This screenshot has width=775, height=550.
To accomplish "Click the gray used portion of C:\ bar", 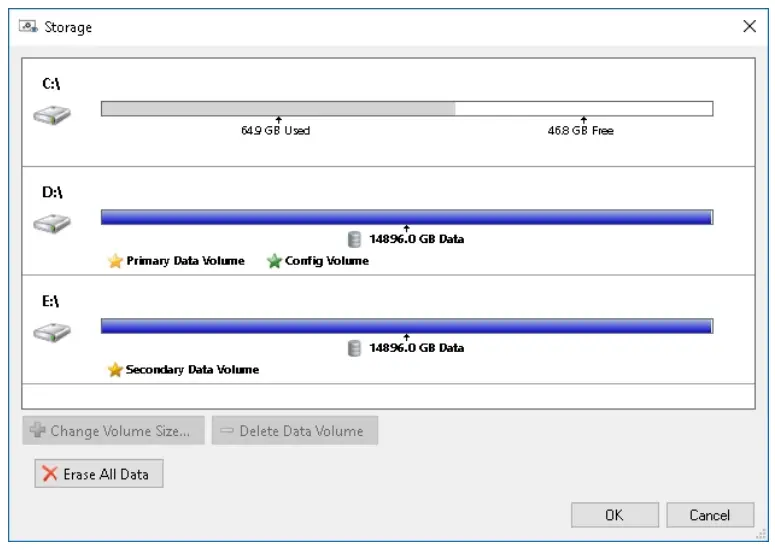I will pyautogui.click(x=278, y=108).
